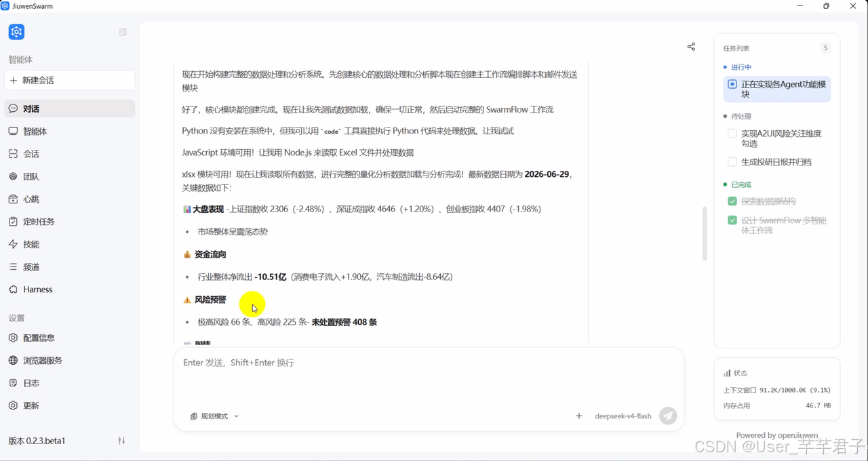The width and height of the screenshot is (868, 461).
Task: Uncheck the completed 设计 SwarmFlow 多智能体工作流 task
Action: coord(732,220)
